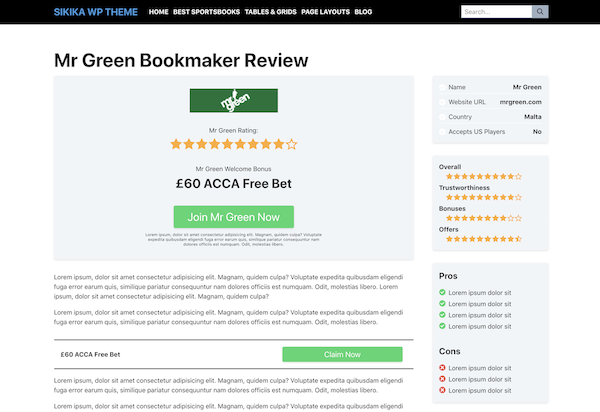Click £60 ACCA Free Bet text beside Claim Now
Screen dimensions: 600x412
(90, 355)
